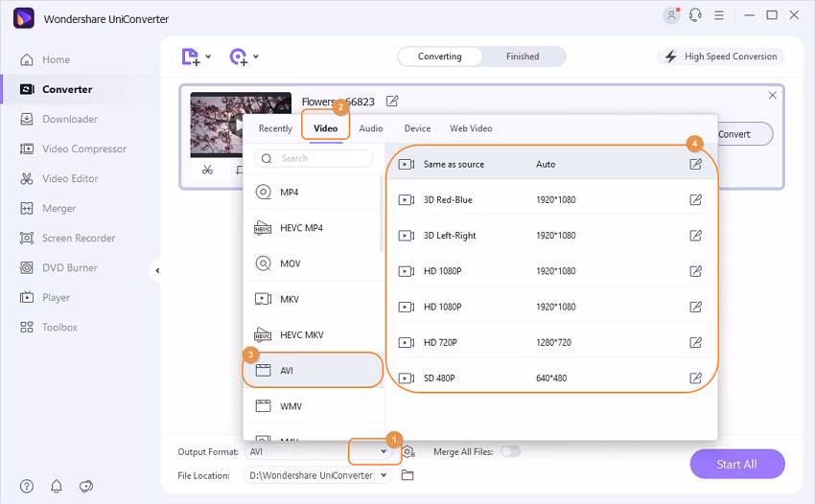Expand the Add Files dropdown arrow
The height and width of the screenshot is (504, 815).
click(x=208, y=57)
